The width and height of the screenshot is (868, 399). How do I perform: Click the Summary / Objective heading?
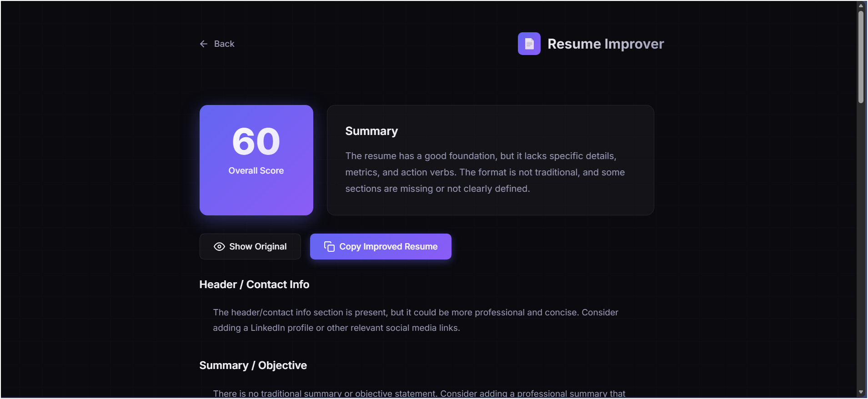coord(253,365)
